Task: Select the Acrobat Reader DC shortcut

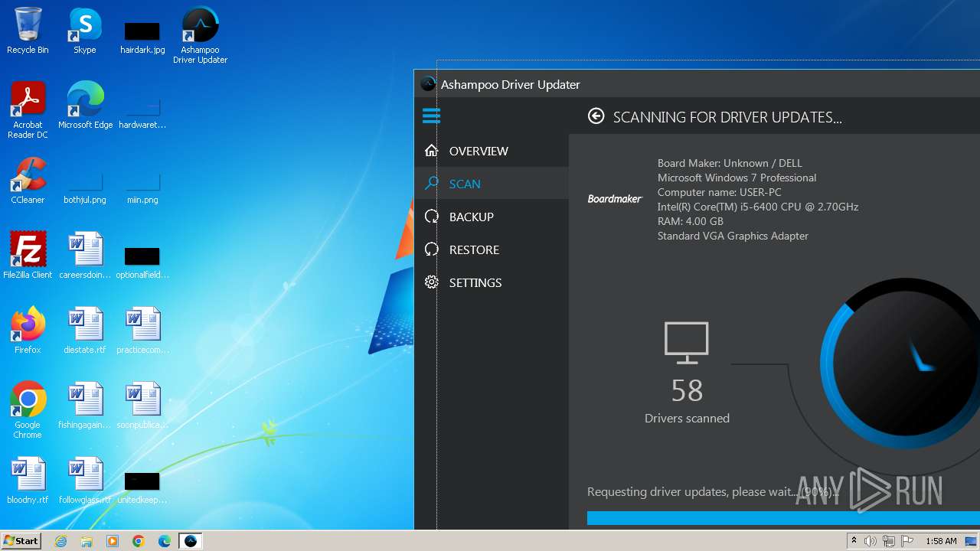Action: tap(28, 110)
